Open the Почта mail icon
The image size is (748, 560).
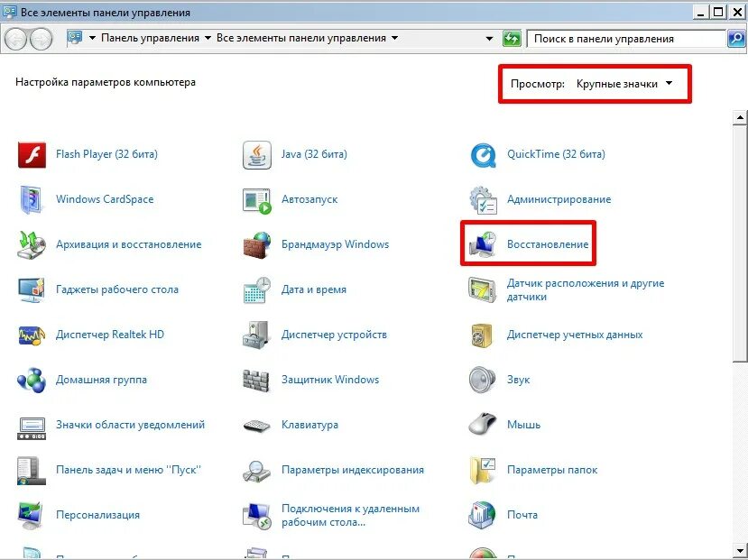(483, 515)
